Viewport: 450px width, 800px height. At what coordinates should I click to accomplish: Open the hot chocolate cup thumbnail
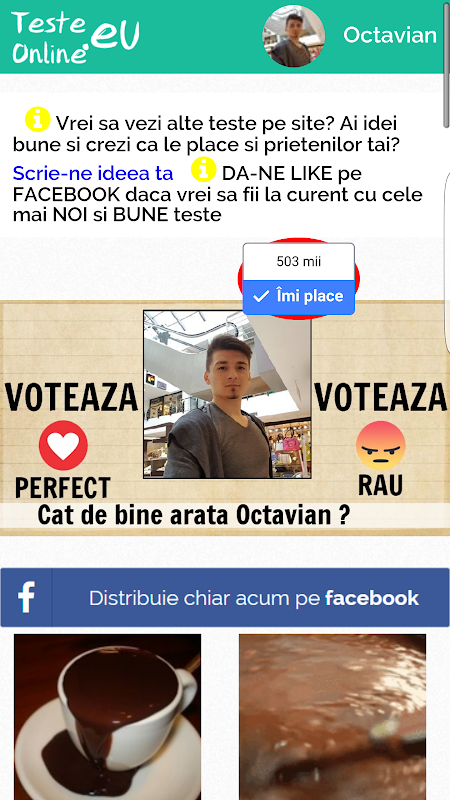point(108,717)
